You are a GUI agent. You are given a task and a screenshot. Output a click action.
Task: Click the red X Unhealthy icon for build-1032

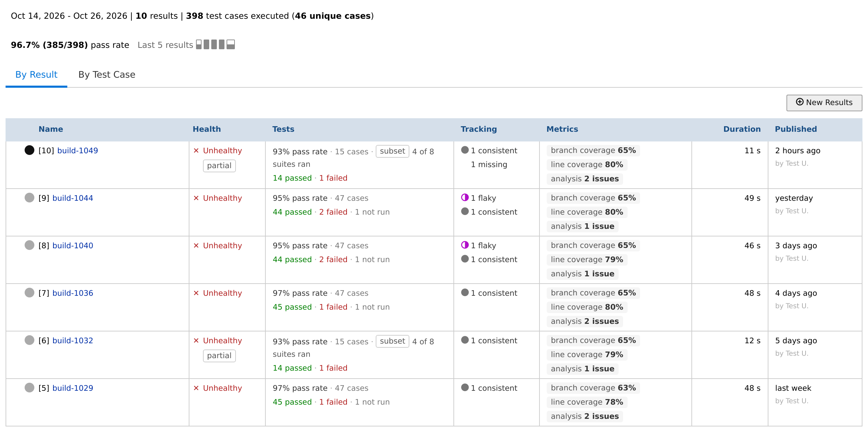coord(196,340)
